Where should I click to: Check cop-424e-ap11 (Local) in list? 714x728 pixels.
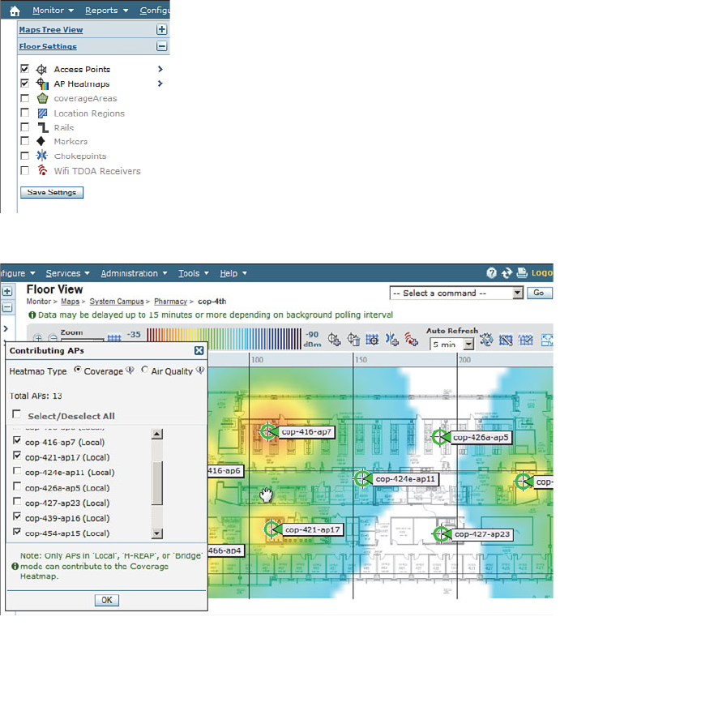tap(17, 471)
